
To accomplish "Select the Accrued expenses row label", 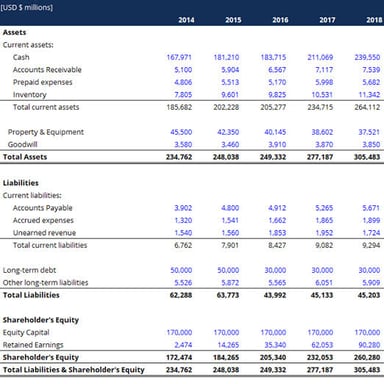I will (43, 220).
